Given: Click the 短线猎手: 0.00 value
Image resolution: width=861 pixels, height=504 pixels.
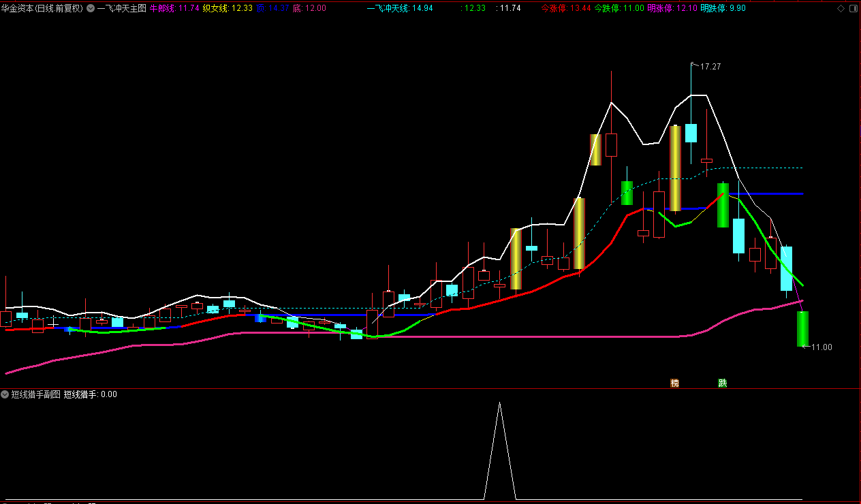Looking at the screenshot, I should coord(91,394).
